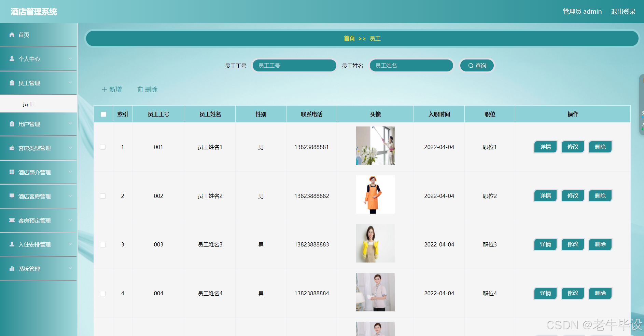Viewport: 644px width, 336px height.
Task: Focus the 员工工号 search input
Action: (x=294, y=66)
